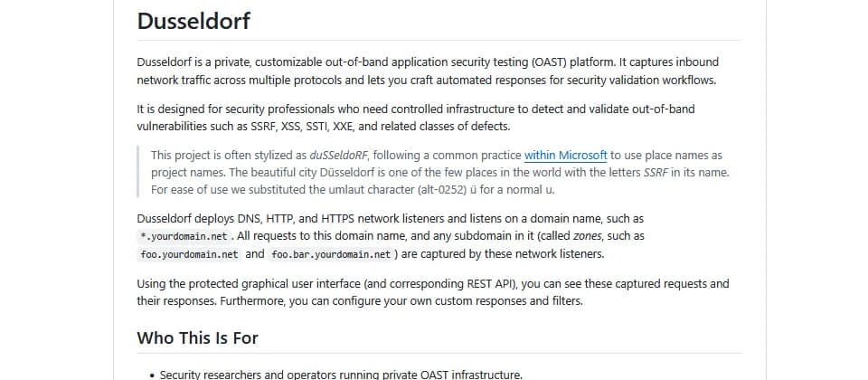
Task: Click the divider line under the Dusseldorf heading
Action: tap(439, 41)
